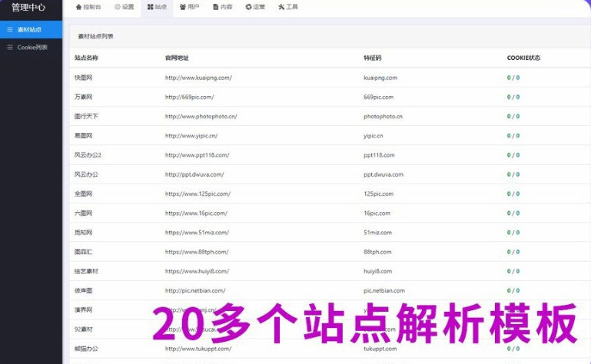Click the https://www.51miz.com/ address
Image resolution: width=591 pixels, height=364 pixels.
(197, 233)
